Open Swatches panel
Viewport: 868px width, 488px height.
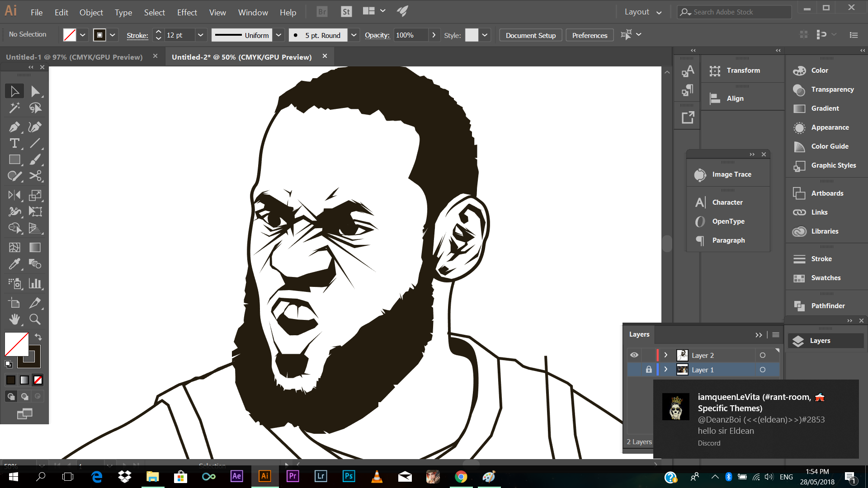tap(826, 278)
